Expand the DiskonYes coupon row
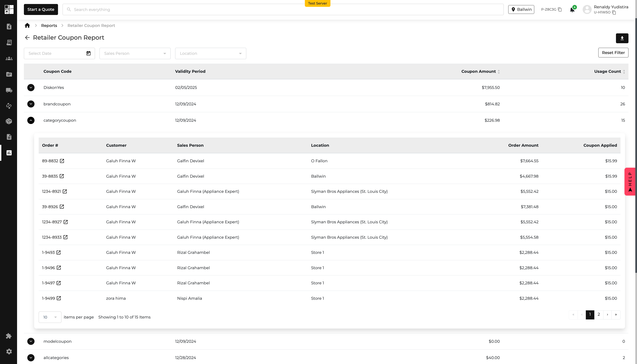637x364 pixels. (31, 88)
